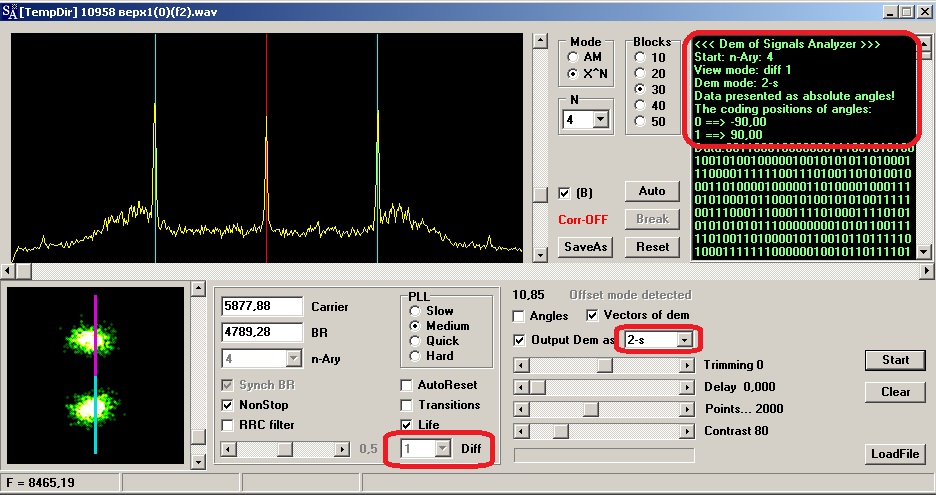Click left arrow of Trimming slider
Image resolution: width=936 pixels, height=495 pixels.
[x=521, y=365]
